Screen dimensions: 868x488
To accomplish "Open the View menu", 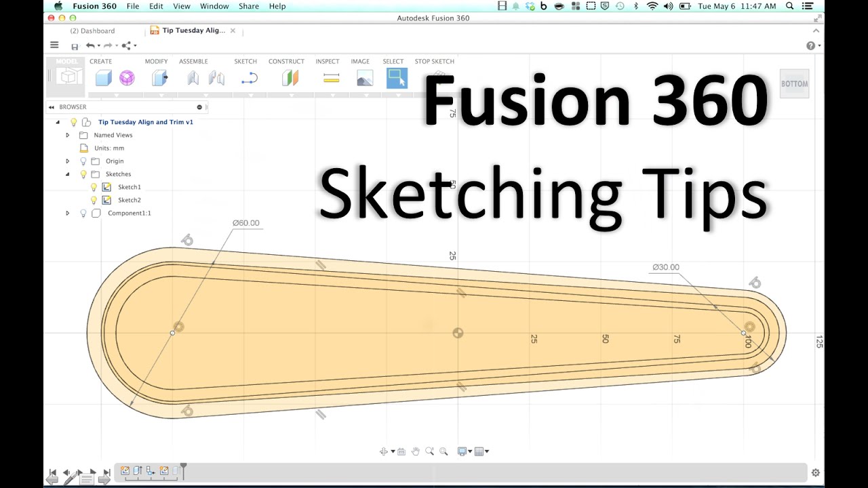I will point(182,6).
